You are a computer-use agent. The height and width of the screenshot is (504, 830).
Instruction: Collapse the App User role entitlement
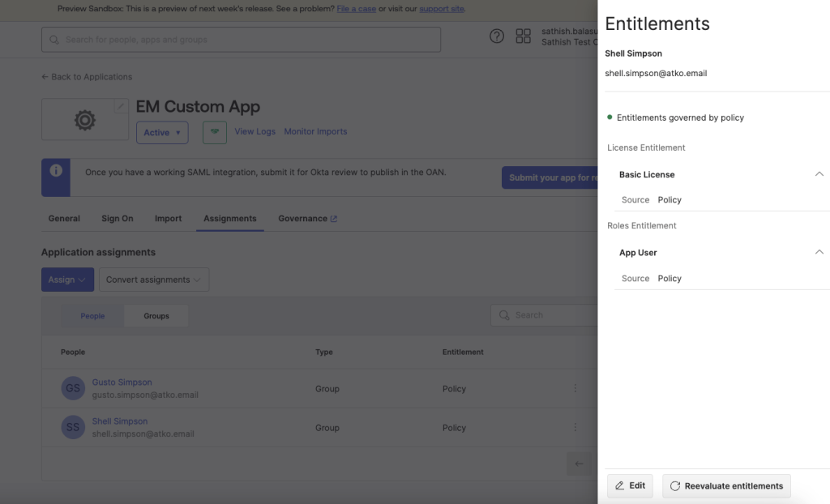point(819,253)
